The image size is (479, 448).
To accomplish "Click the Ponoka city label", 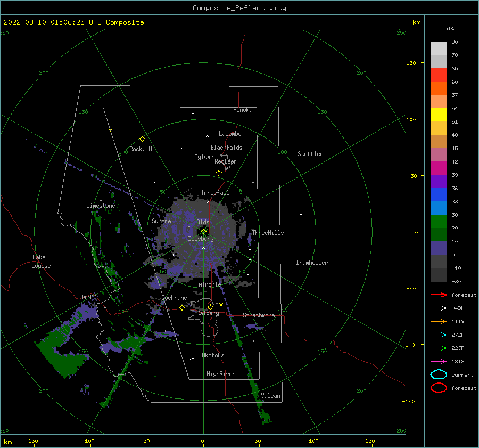I will (243, 110).
